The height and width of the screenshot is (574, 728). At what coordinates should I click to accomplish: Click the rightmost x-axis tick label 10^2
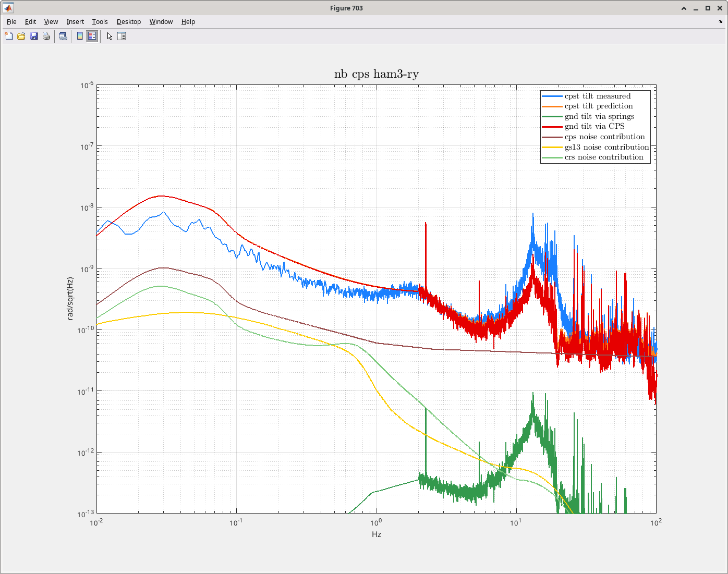[656, 522]
